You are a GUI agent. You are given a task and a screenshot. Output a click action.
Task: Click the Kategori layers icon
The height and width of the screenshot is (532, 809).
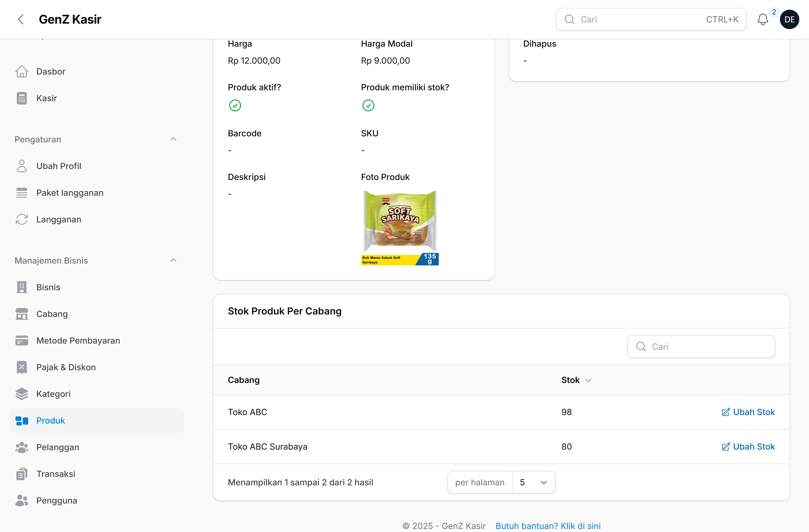22,394
